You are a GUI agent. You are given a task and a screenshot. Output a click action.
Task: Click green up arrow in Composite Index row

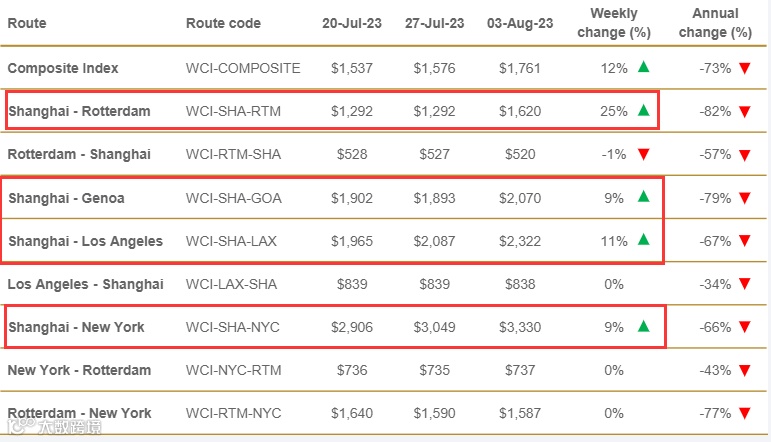click(643, 67)
